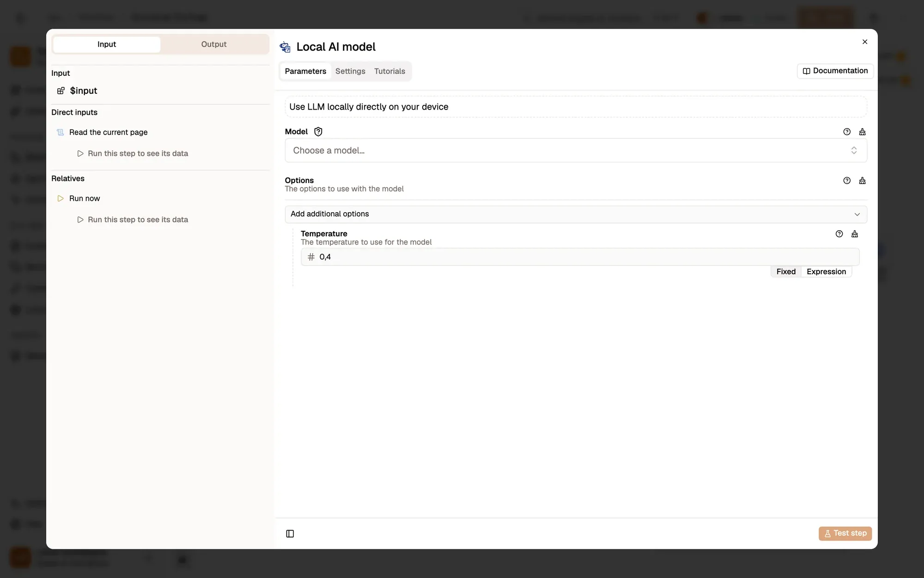Open the Tutorials tab
The image size is (924, 578).
tap(389, 71)
